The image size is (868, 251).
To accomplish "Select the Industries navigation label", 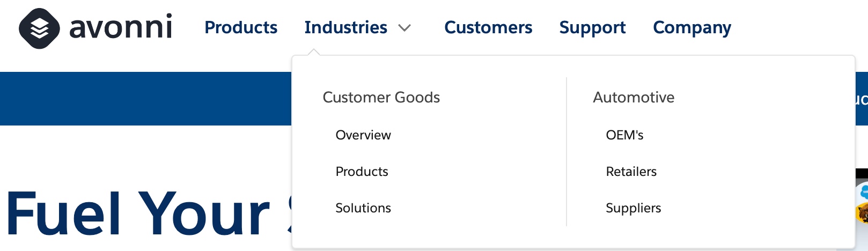I will [x=345, y=27].
